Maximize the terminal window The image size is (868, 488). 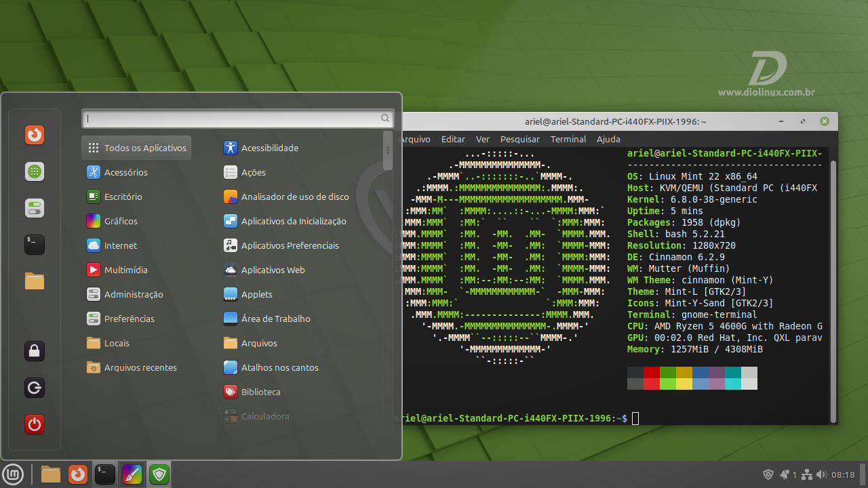point(803,121)
